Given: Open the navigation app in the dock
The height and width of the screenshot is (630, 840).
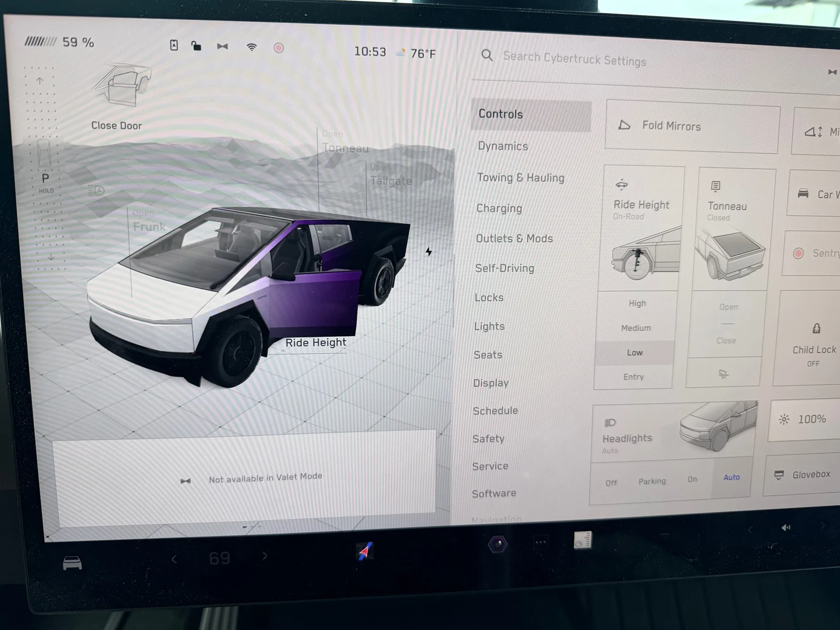Looking at the screenshot, I should point(365,551).
